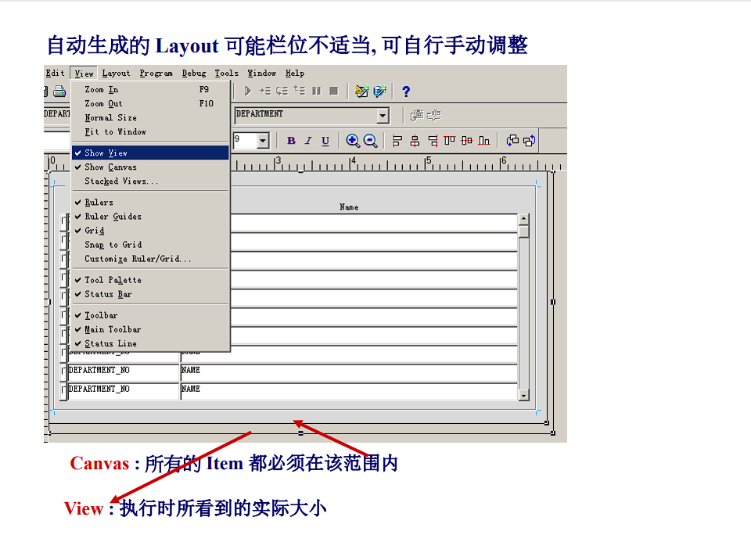The height and width of the screenshot is (560, 751).
Task: Open the Program menu
Action: [x=156, y=74]
